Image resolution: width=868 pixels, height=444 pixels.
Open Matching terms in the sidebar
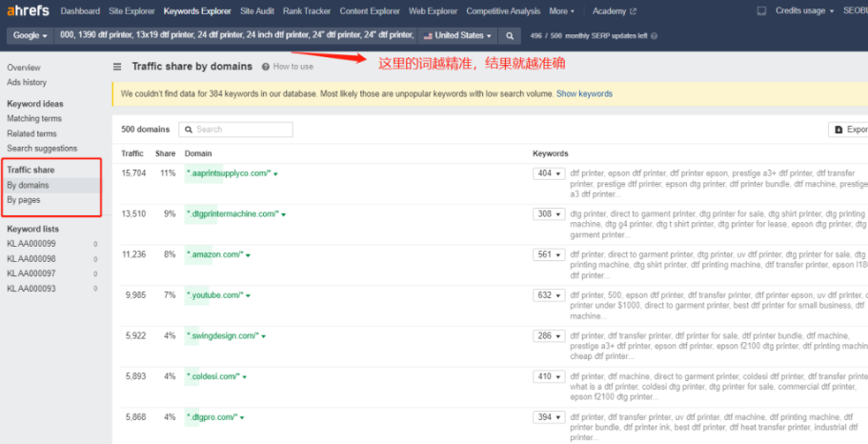[34, 118]
